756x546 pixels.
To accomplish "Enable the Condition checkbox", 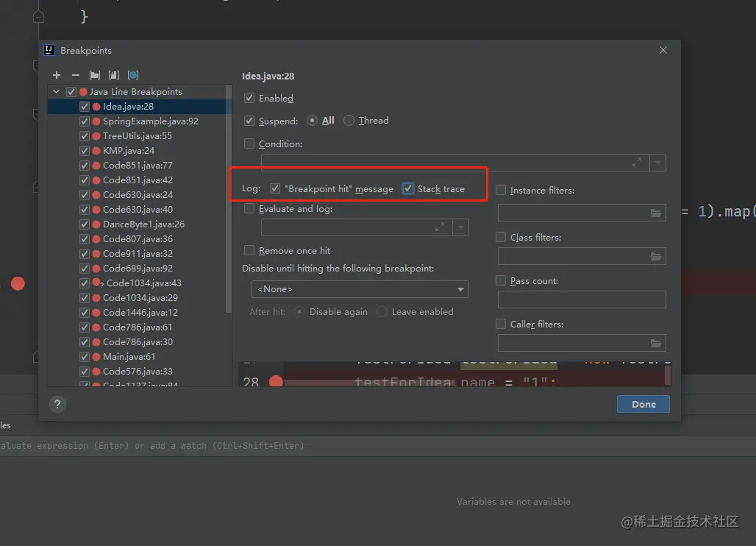I will [x=249, y=143].
